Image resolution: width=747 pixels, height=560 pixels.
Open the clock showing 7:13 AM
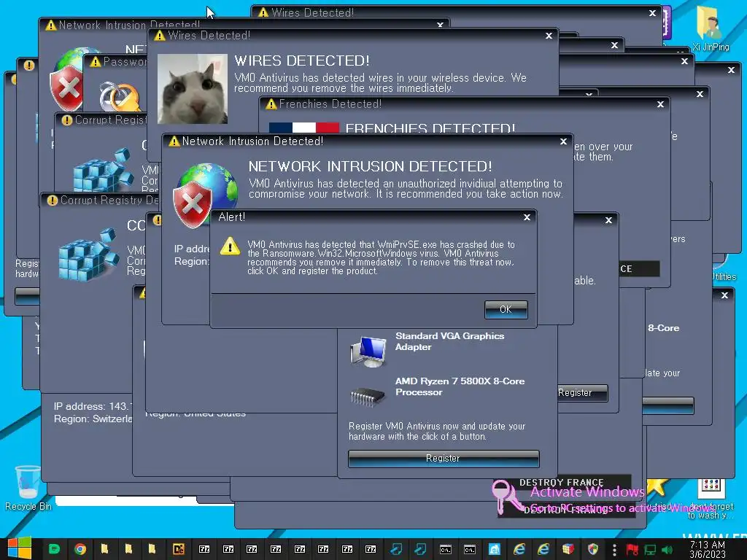tap(708, 549)
